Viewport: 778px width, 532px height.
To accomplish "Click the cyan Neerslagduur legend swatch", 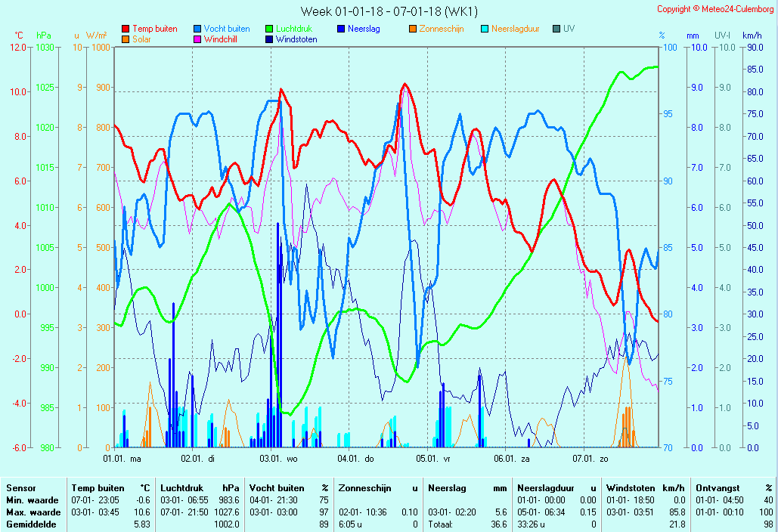I will [485, 29].
